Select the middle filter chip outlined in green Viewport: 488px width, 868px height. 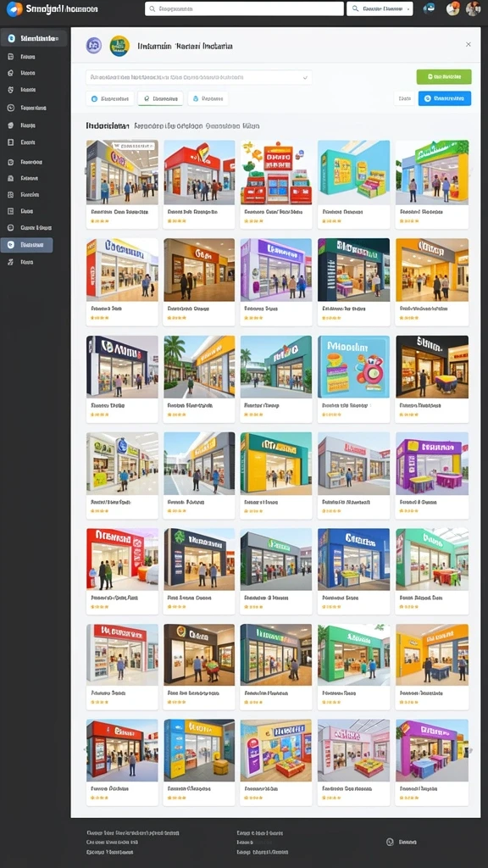[160, 98]
